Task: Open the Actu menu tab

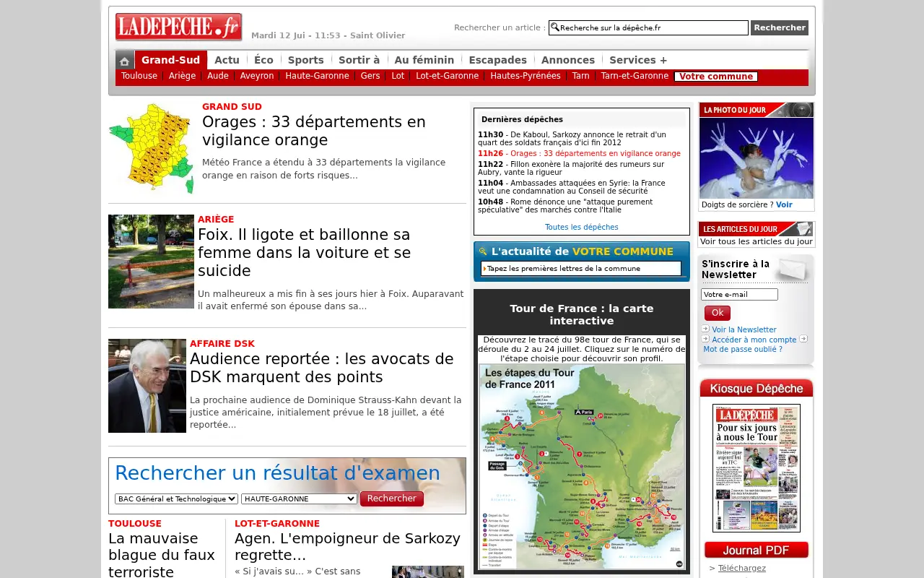Action: pyautogui.click(x=227, y=60)
